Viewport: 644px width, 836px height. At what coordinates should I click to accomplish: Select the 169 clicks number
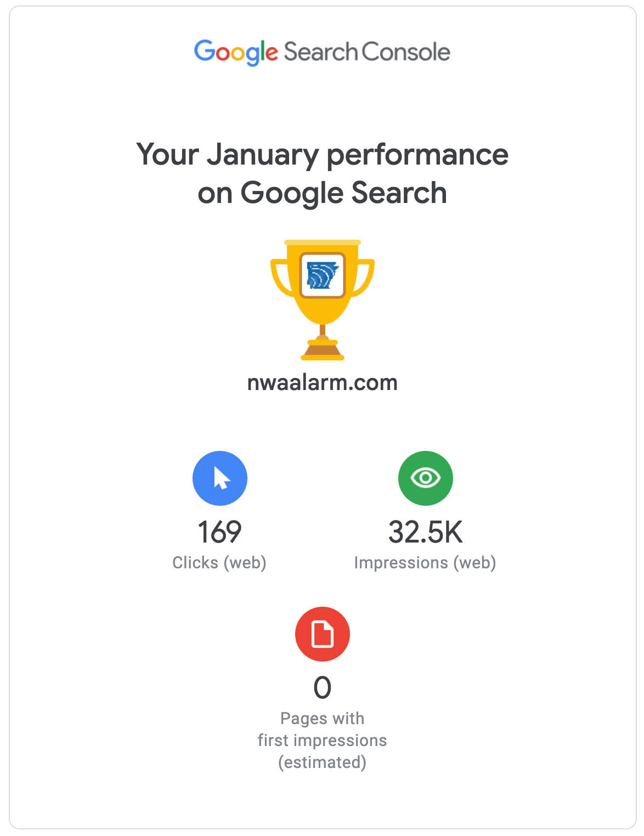point(220,532)
